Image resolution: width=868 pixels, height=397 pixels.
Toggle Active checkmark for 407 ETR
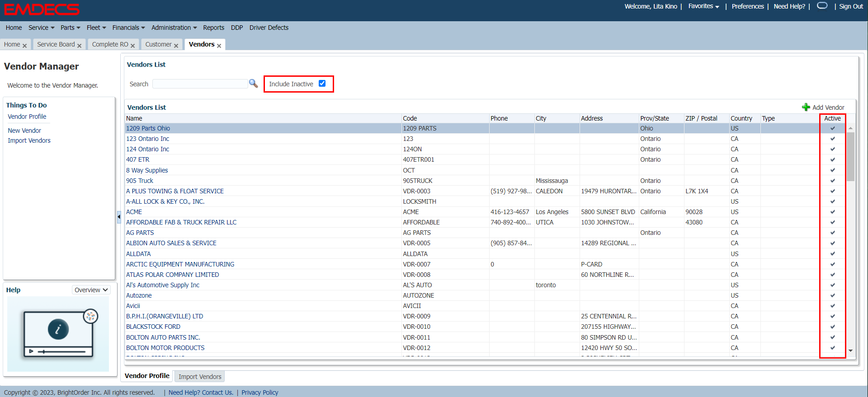tap(832, 159)
